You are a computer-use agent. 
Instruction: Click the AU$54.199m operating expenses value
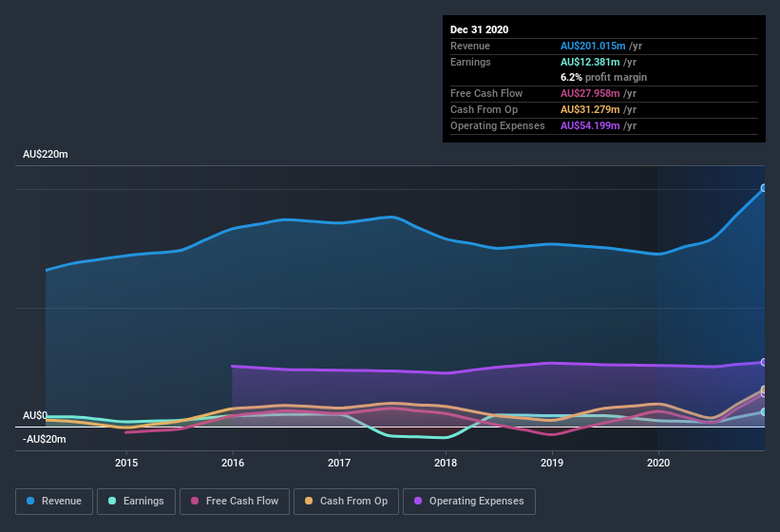(x=593, y=125)
